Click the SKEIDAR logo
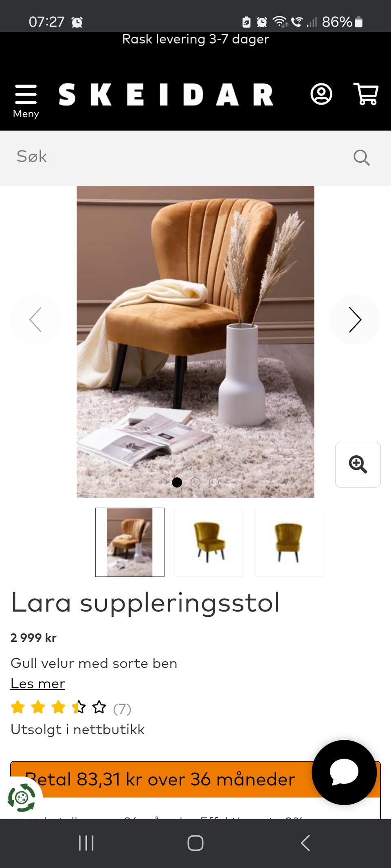391x868 pixels. 166,94
